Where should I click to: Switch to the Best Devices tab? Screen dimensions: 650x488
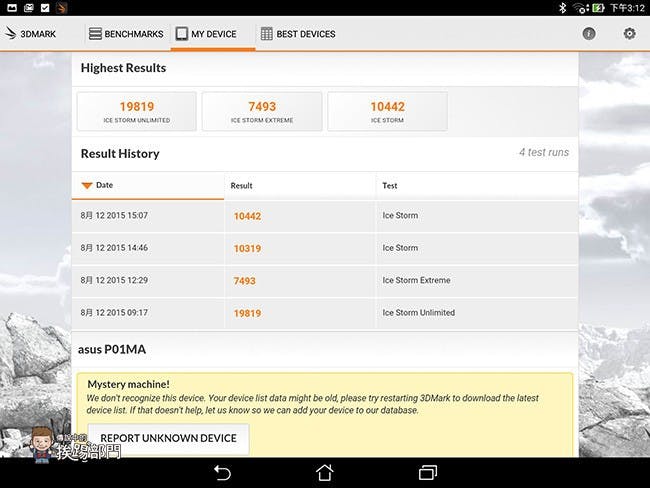(298, 34)
